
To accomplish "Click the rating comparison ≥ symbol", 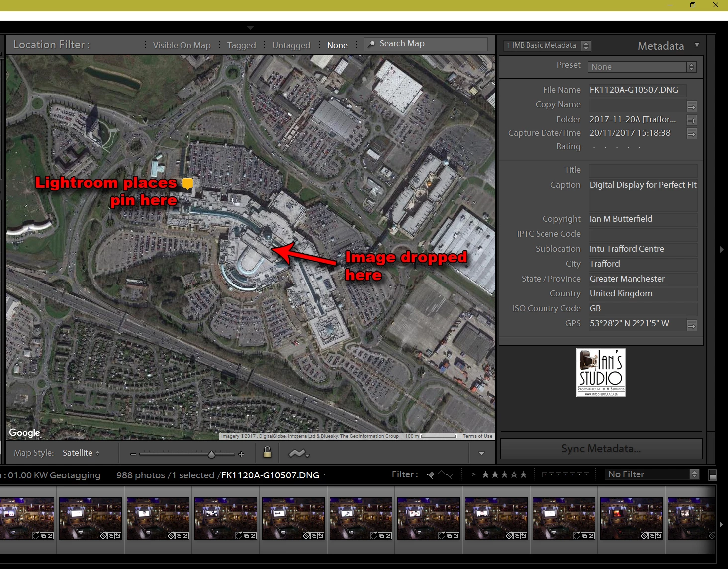I will click(x=473, y=475).
